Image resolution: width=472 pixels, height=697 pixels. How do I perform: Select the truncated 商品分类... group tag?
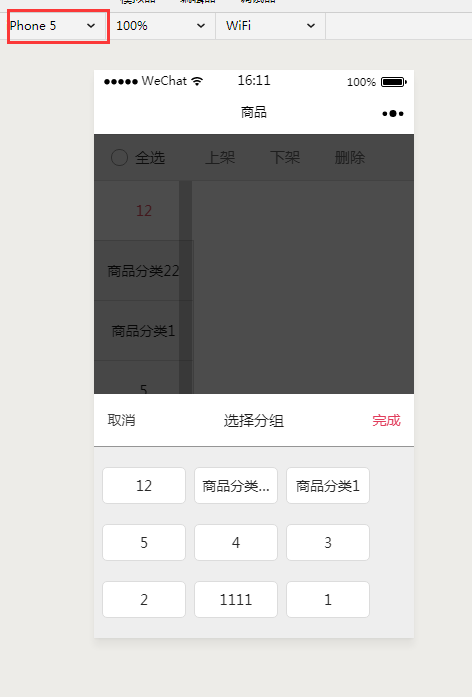[x=236, y=485]
